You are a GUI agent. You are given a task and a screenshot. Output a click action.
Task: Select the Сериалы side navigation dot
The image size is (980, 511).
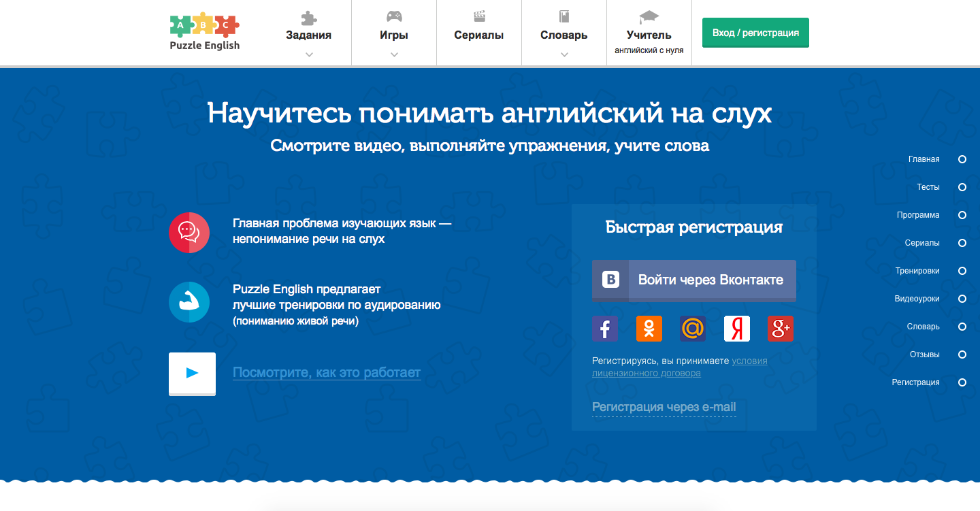(x=962, y=243)
